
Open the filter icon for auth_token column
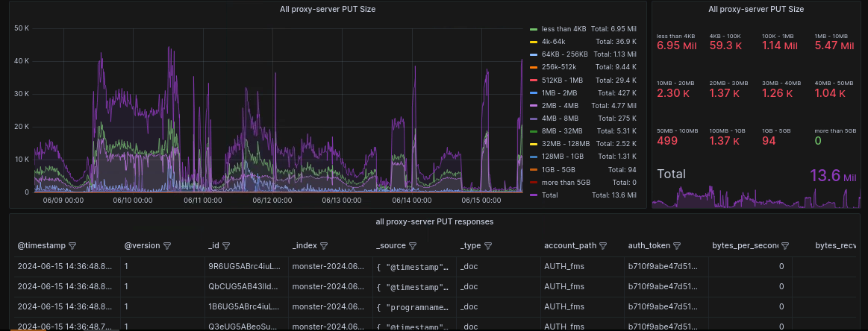coord(677,245)
